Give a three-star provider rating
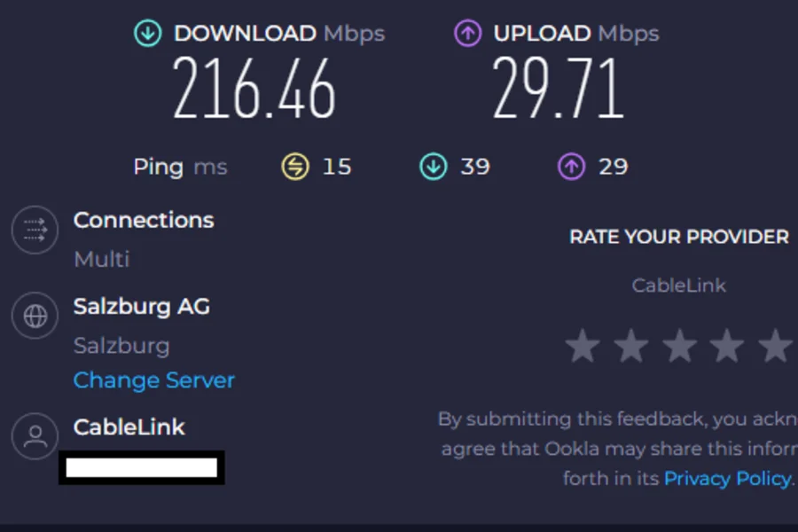This screenshot has width=798, height=532. coord(678,346)
